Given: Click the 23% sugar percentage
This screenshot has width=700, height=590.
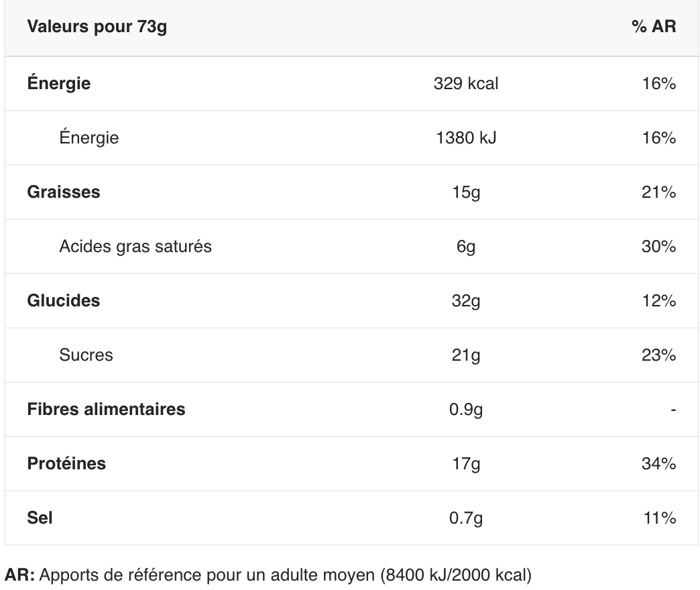Looking at the screenshot, I should (658, 355).
